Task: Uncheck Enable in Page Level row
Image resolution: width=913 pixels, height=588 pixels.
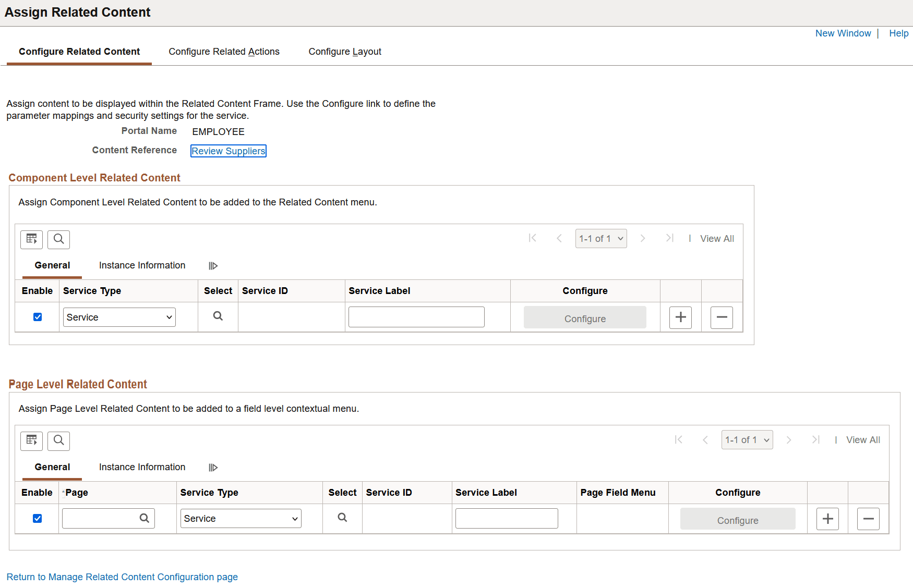Action: (37, 518)
